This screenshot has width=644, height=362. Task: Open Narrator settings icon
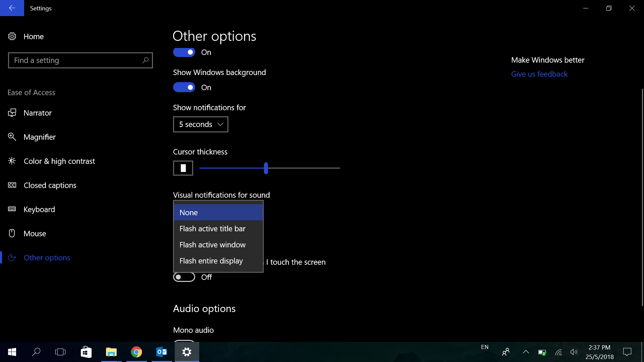pos(12,113)
